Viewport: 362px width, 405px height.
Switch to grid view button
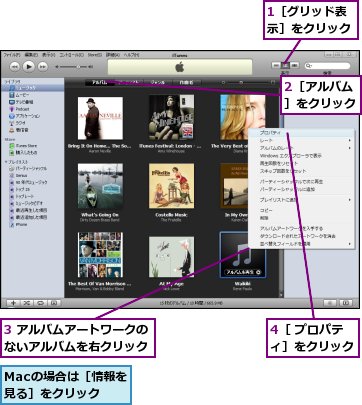coord(286,66)
